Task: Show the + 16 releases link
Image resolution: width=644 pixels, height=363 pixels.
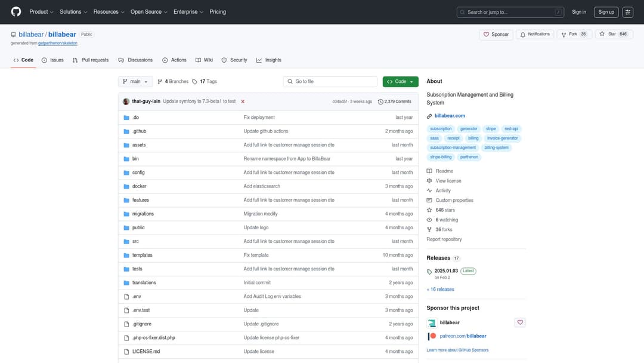Action: (440, 290)
